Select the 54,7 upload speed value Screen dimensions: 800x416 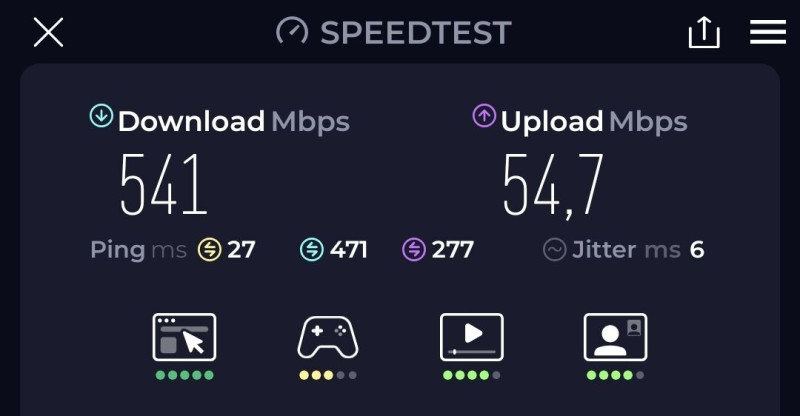click(x=553, y=186)
